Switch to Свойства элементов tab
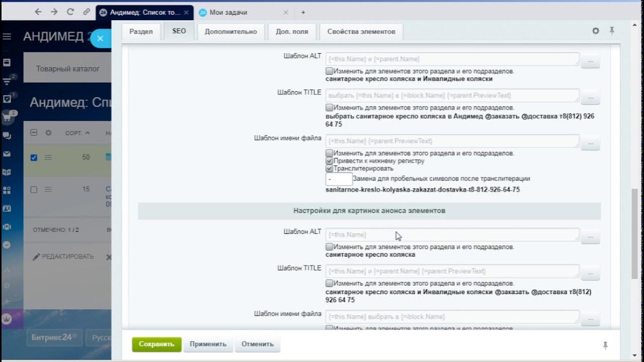The width and height of the screenshot is (644, 362). coord(361,31)
